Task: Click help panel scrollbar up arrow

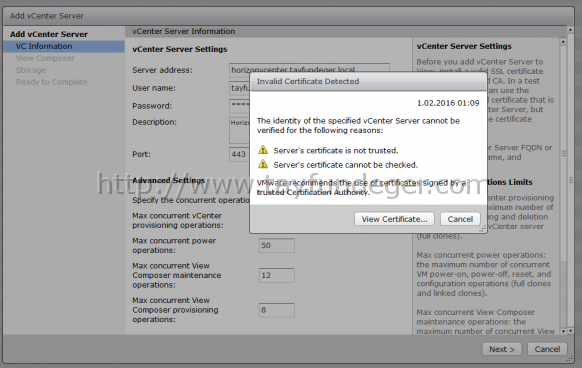Action: [563, 42]
